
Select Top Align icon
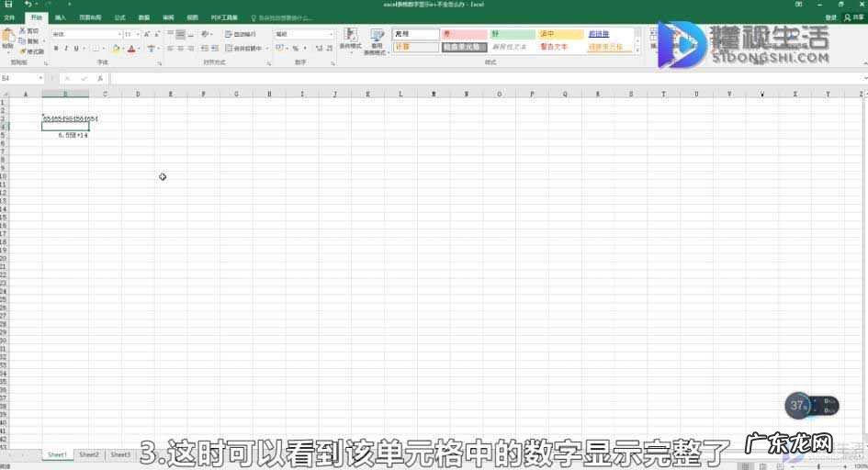click(171, 34)
